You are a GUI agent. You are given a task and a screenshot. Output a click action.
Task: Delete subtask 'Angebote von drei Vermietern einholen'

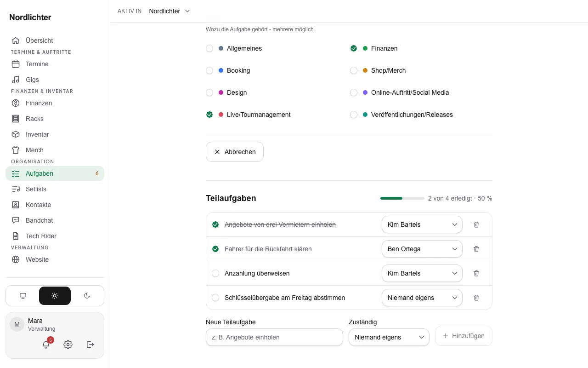476,224
